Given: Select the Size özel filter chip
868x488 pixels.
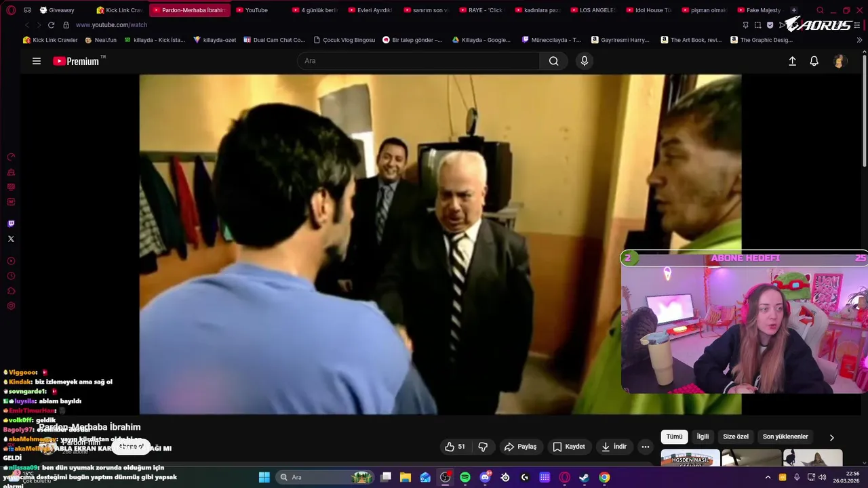Looking at the screenshot, I should coord(736,437).
